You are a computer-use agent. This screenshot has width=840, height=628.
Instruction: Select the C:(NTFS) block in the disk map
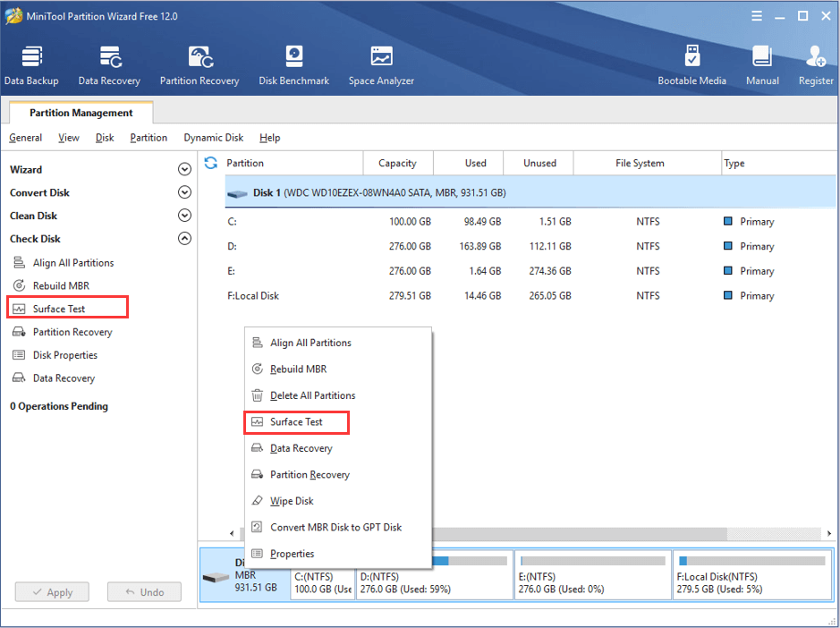pyautogui.click(x=323, y=584)
